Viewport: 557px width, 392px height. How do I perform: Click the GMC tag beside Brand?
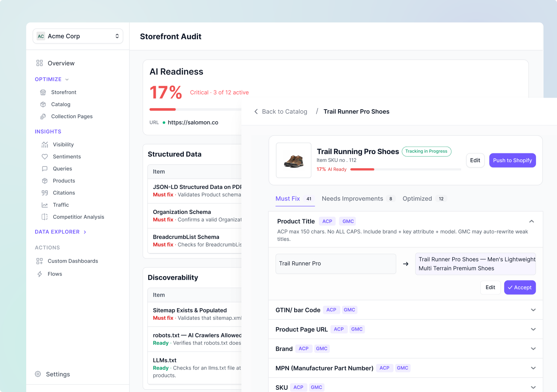(x=322, y=349)
